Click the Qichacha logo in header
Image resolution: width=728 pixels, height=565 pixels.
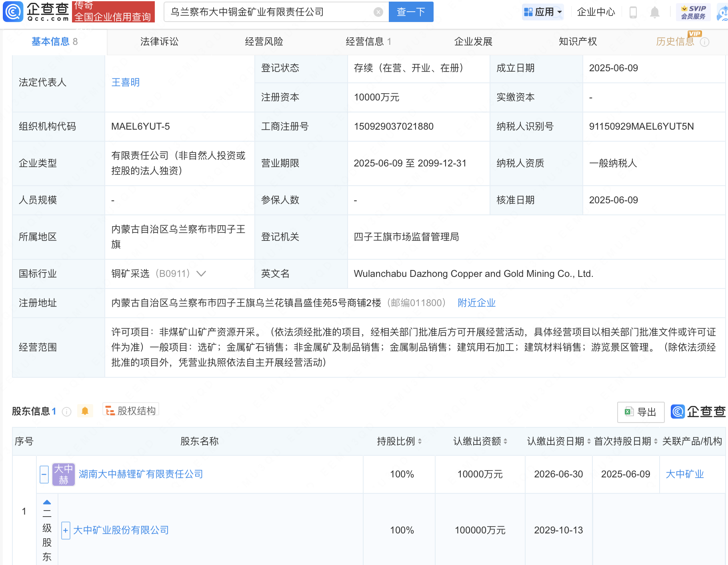pos(36,12)
